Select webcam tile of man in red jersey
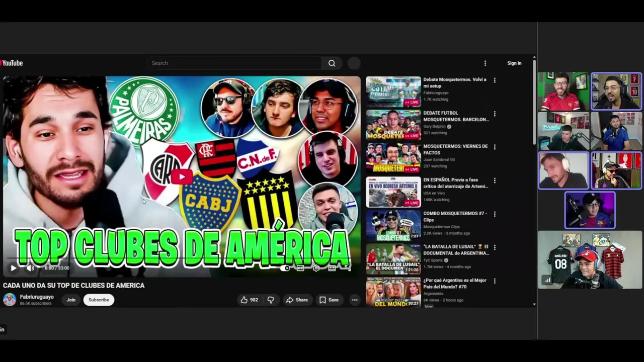The width and height of the screenshot is (644, 362). [x=562, y=91]
